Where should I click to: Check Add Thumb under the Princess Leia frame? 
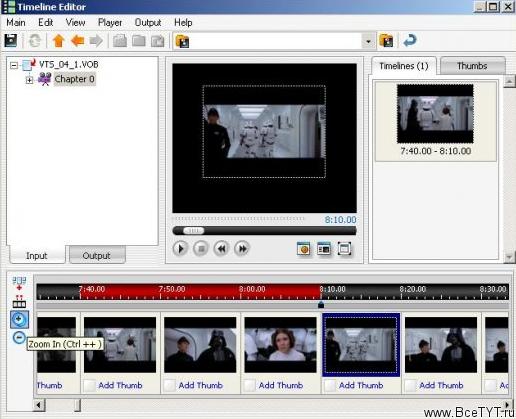click(x=250, y=385)
